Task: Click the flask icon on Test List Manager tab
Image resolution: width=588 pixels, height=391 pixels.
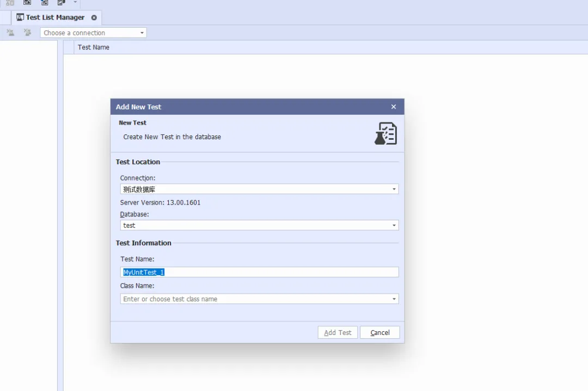Action: (20, 17)
